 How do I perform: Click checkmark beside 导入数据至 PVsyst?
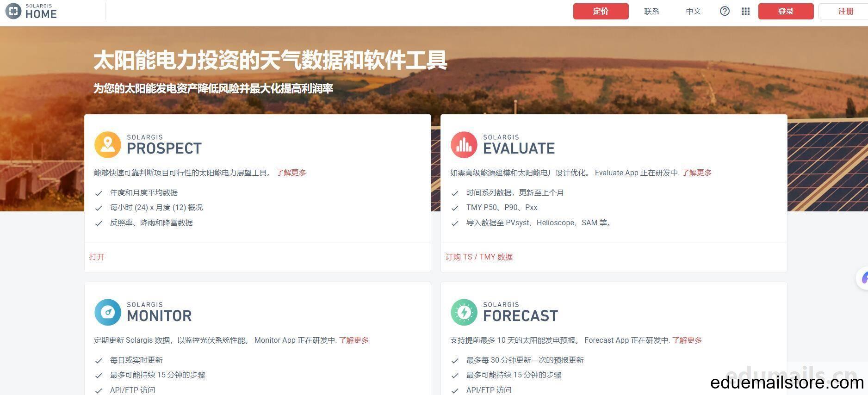(x=454, y=223)
